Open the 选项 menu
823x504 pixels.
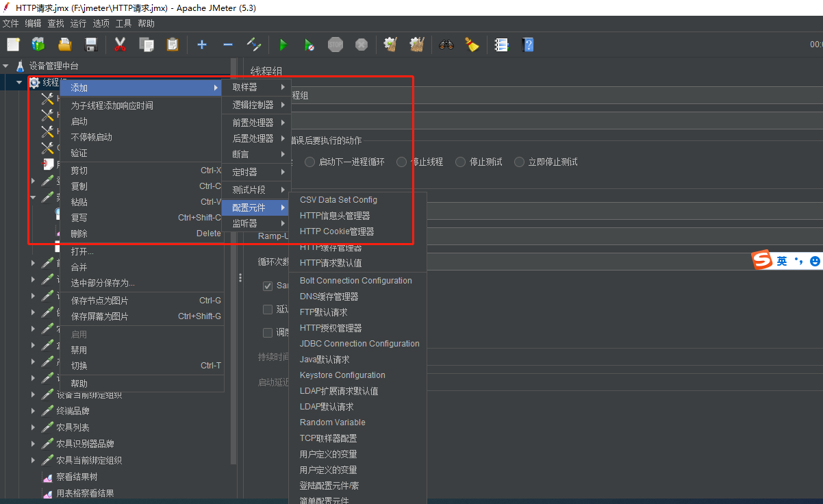[101, 23]
